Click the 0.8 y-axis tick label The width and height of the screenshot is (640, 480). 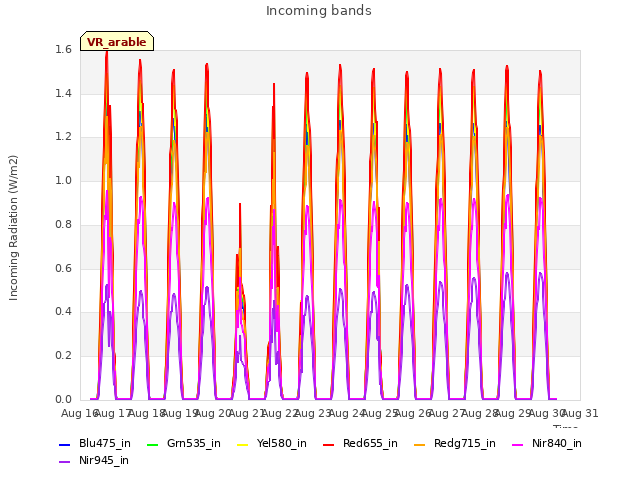tap(63, 224)
